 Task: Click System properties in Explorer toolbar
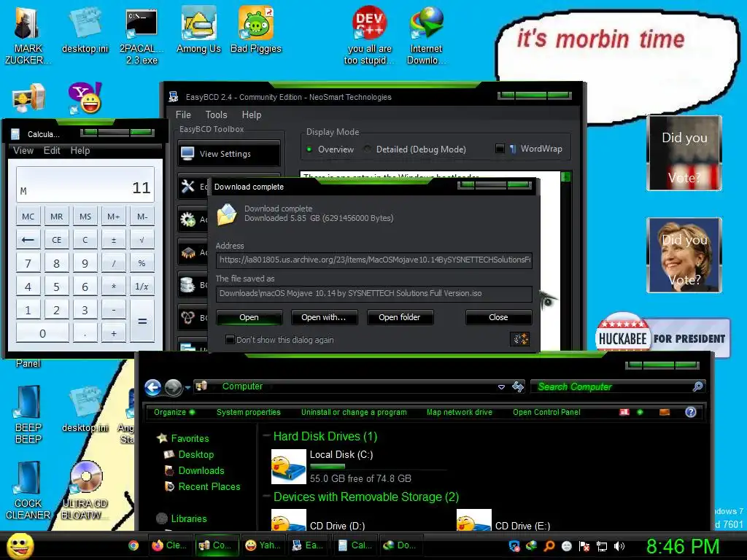point(249,412)
